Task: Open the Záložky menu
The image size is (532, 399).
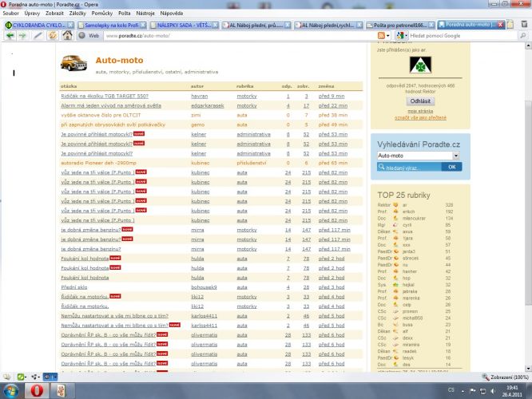Action: tap(77, 14)
